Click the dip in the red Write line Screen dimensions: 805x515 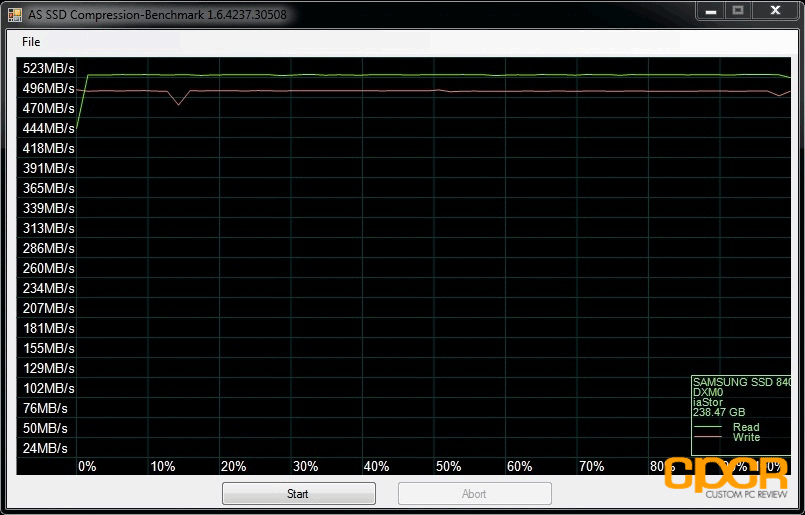click(x=178, y=103)
